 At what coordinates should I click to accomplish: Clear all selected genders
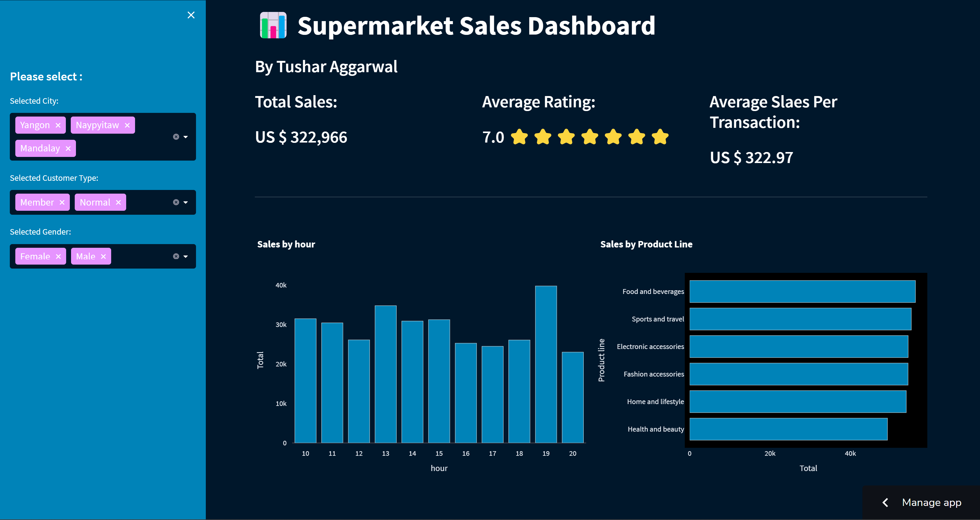pyautogui.click(x=175, y=256)
